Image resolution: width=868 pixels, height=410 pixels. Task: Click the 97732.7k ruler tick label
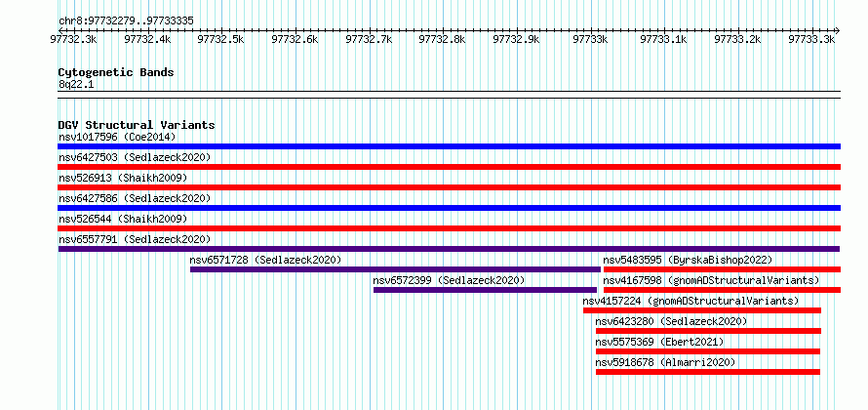(370, 39)
